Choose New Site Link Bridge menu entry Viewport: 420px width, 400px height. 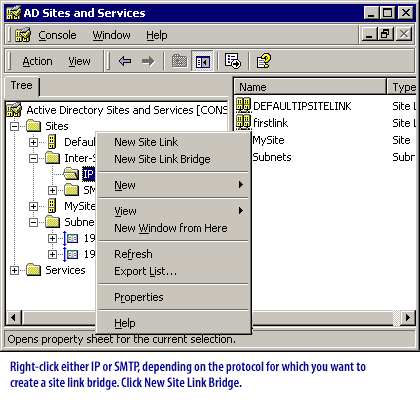click(173, 159)
